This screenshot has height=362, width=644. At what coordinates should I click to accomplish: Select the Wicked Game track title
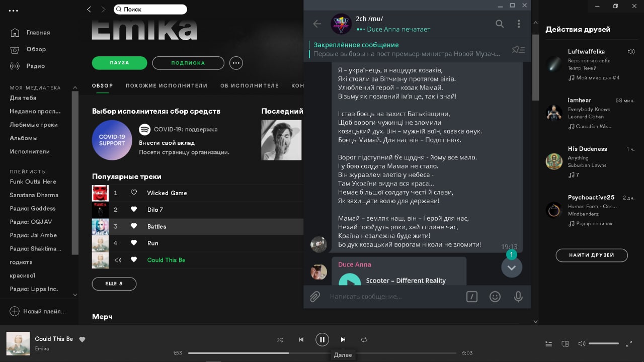pyautogui.click(x=167, y=193)
